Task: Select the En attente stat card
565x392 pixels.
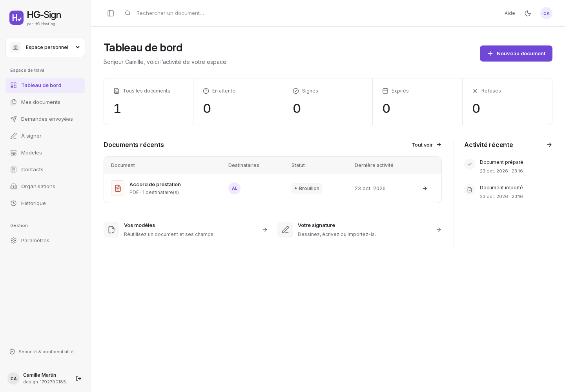Action: pyautogui.click(x=238, y=102)
